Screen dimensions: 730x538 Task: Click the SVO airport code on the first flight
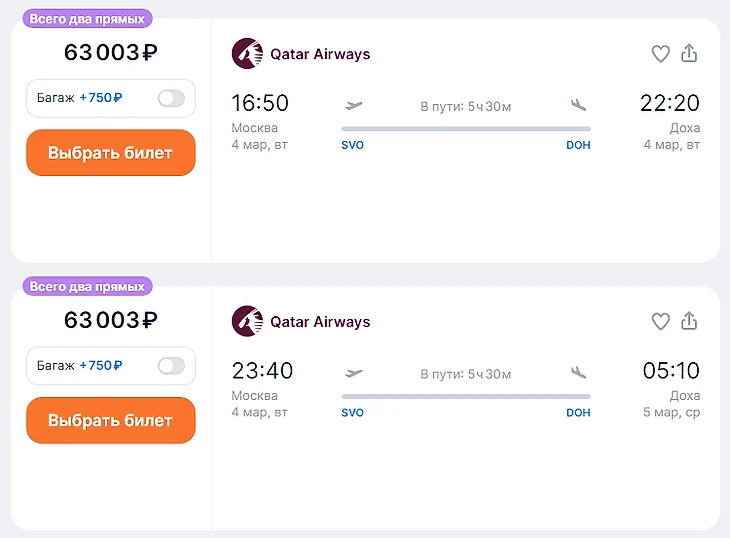tap(352, 145)
